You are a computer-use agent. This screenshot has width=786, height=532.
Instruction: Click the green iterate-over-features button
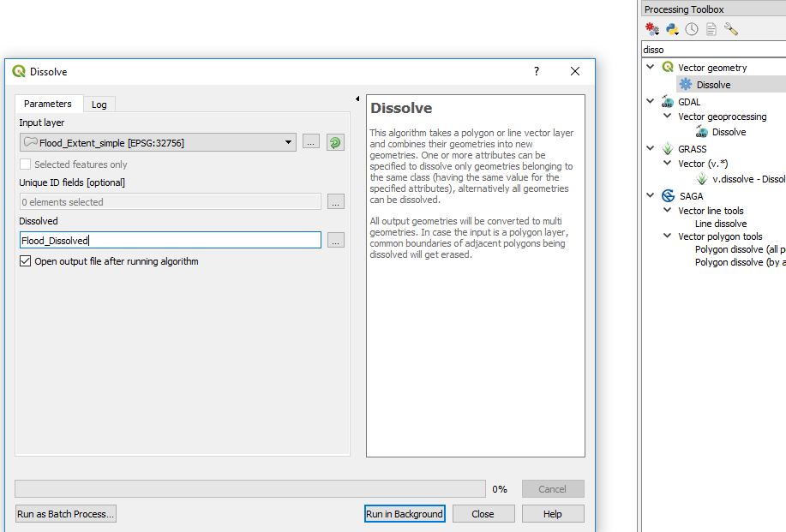point(335,142)
